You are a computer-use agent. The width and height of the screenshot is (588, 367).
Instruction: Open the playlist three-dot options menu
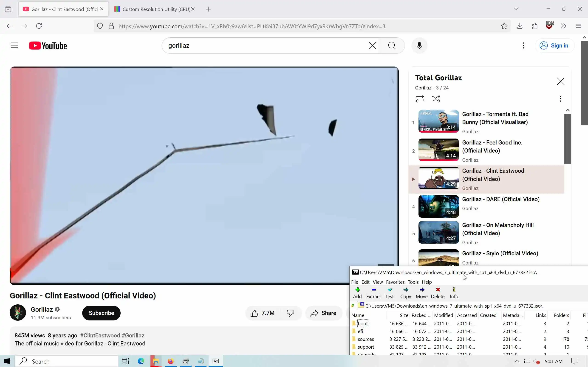coord(560,99)
